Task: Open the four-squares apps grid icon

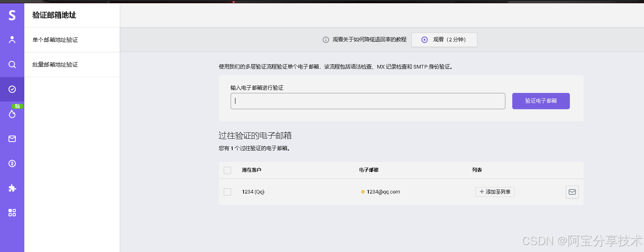Action: tap(12, 213)
